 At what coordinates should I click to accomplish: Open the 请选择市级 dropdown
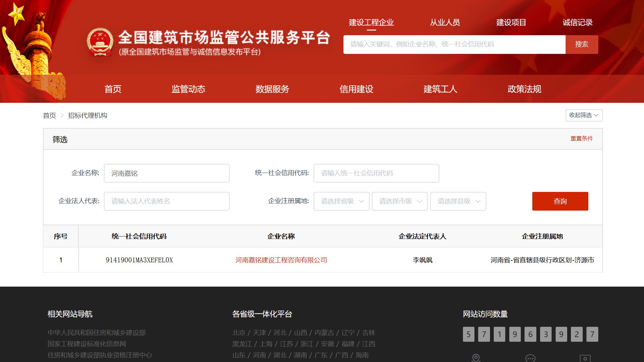(x=400, y=201)
